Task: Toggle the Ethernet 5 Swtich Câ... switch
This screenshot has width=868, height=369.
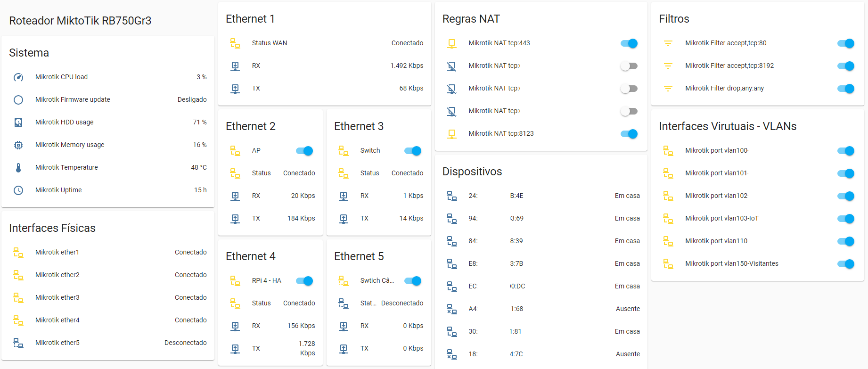Action: coord(413,281)
